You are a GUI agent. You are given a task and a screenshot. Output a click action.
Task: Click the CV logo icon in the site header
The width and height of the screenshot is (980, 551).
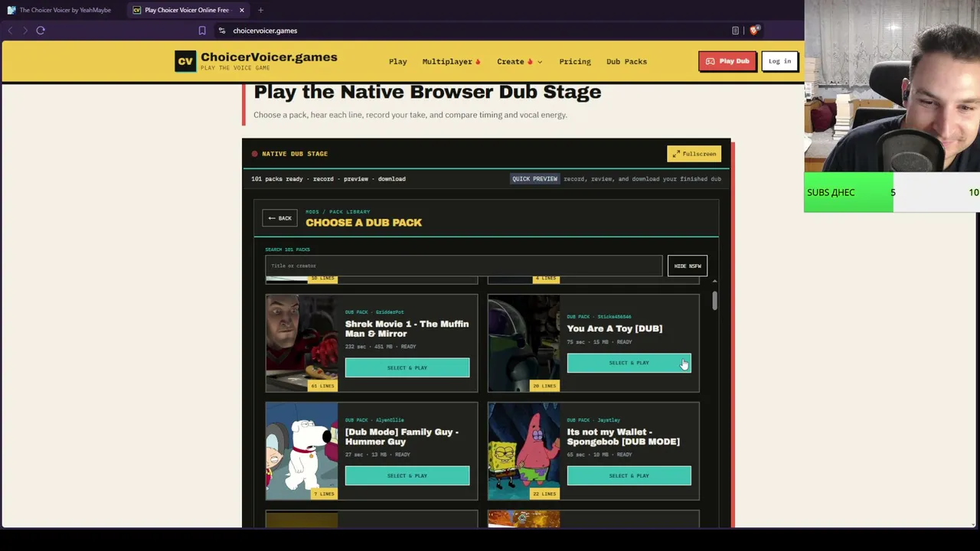[185, 61]
